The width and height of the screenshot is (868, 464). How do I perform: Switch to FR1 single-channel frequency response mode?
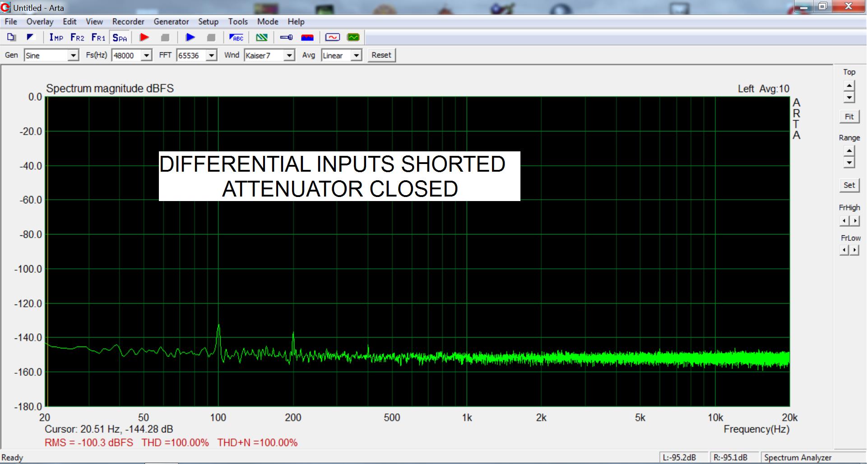point(98,37)
